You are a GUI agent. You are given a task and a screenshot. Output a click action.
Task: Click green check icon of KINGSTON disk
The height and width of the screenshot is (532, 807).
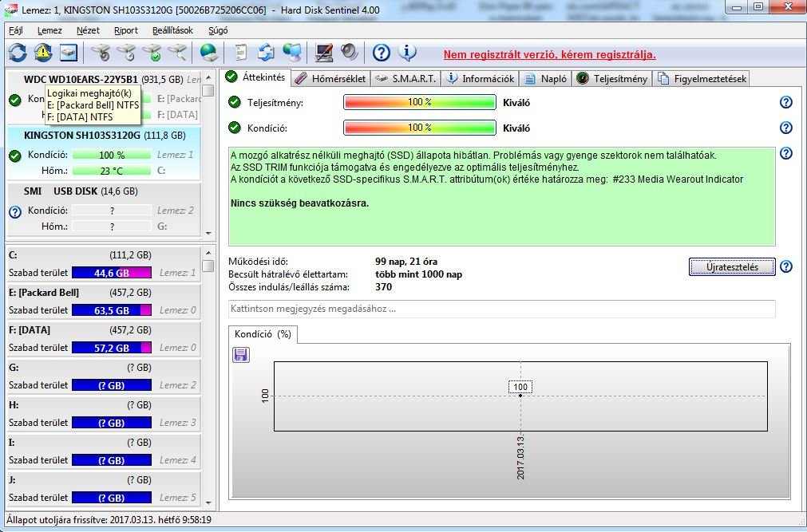[15, 156]
